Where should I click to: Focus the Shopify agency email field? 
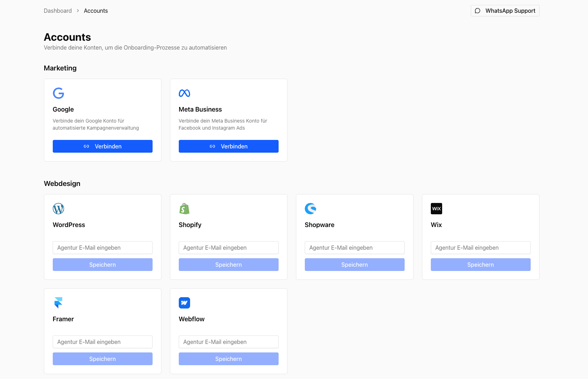(x=229, y=248)
